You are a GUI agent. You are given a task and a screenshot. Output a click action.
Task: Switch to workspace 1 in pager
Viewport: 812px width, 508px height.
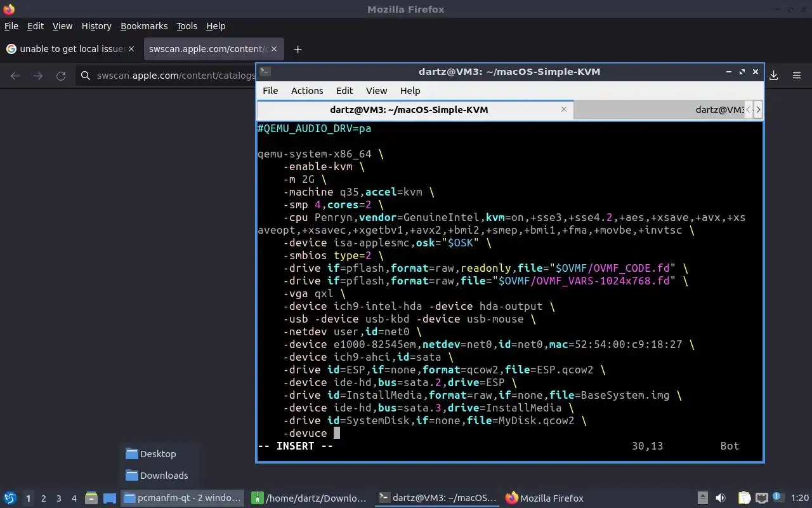point(28,498)
